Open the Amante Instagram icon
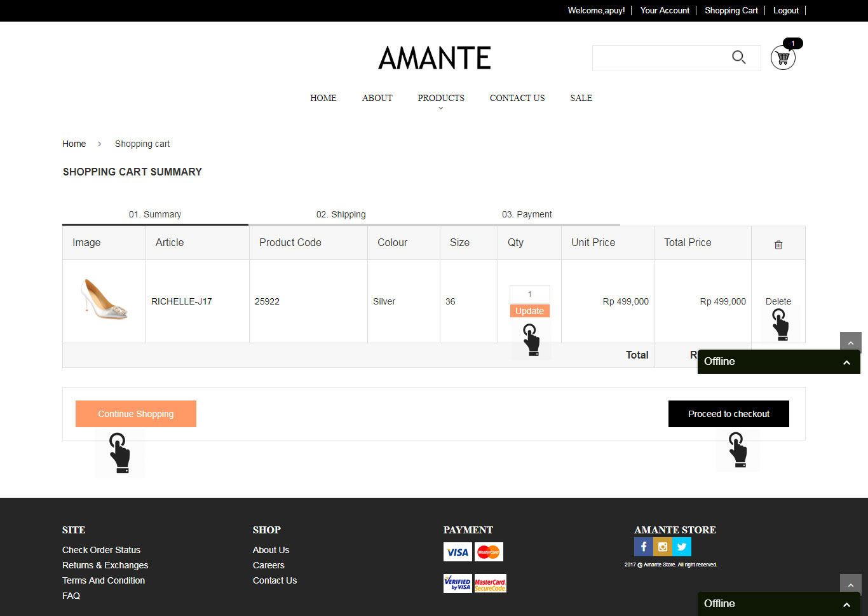Screen dimensions: 868x616 point(663,547)
